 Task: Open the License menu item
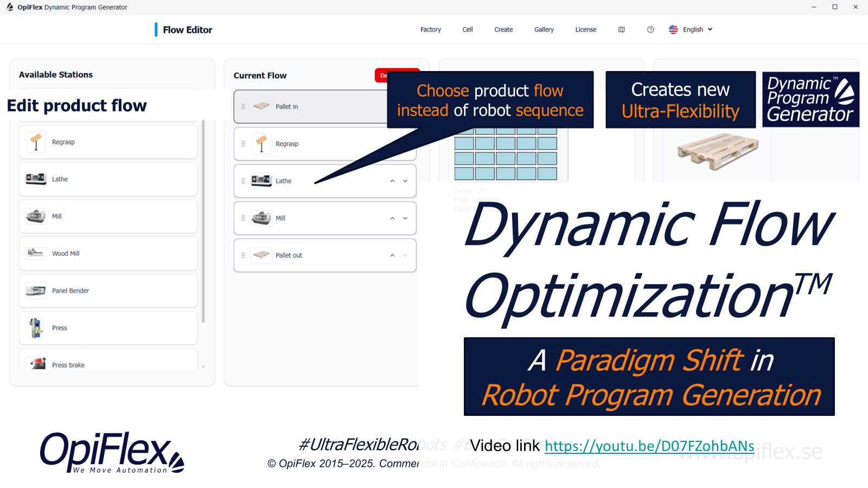585,30
